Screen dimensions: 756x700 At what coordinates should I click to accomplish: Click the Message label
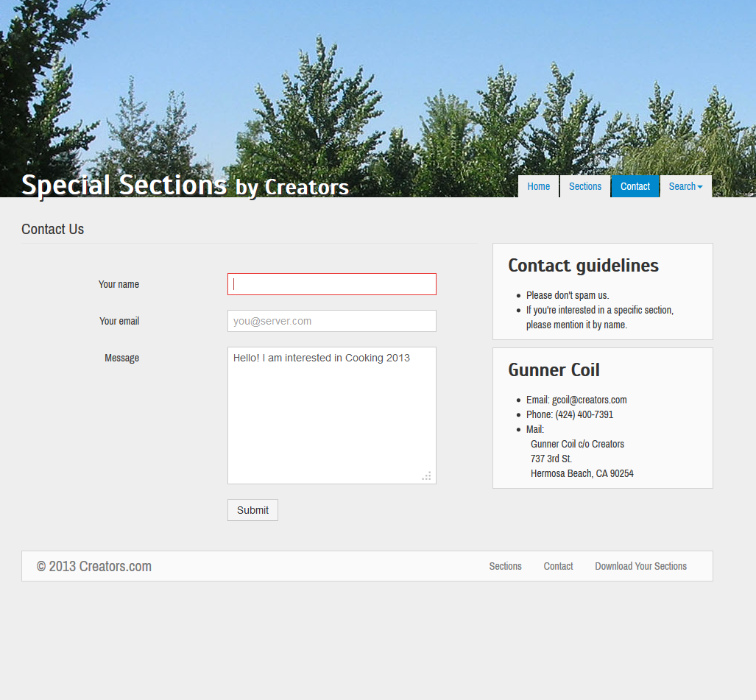tap(121, 358)
